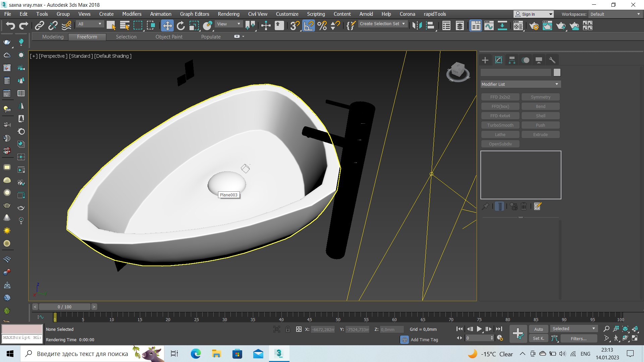Toggle Auto key animation mode

coord(538,329)
